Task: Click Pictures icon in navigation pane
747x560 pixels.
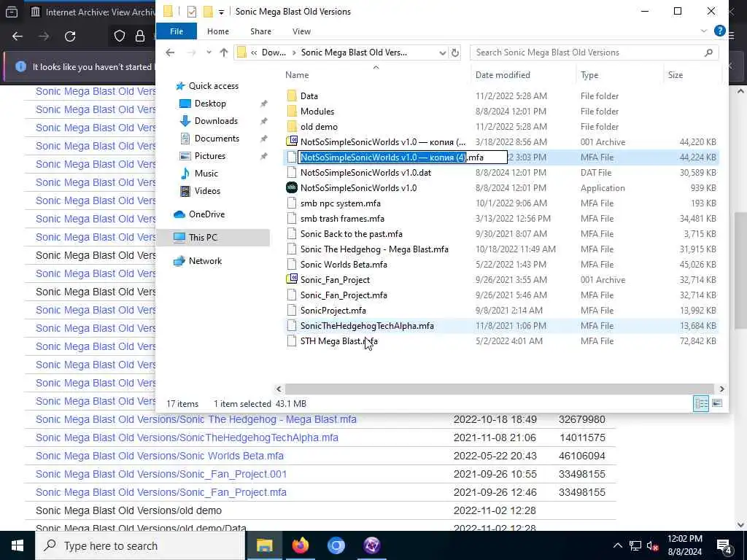Action: click(x=185, y=156)
